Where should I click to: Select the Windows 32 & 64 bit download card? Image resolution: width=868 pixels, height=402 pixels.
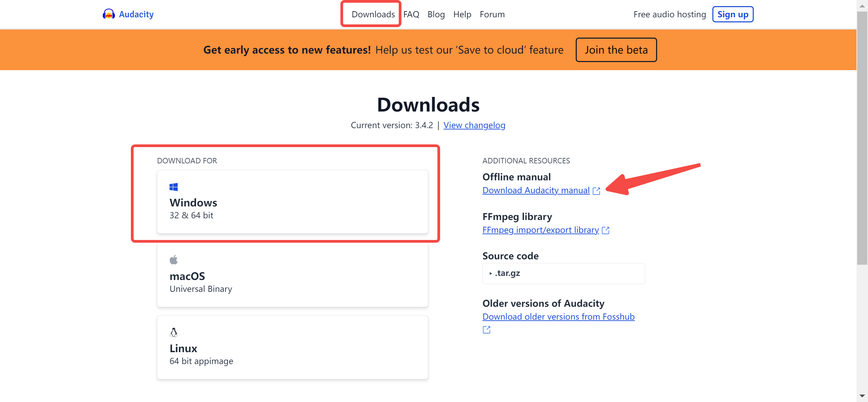[292, 202]
